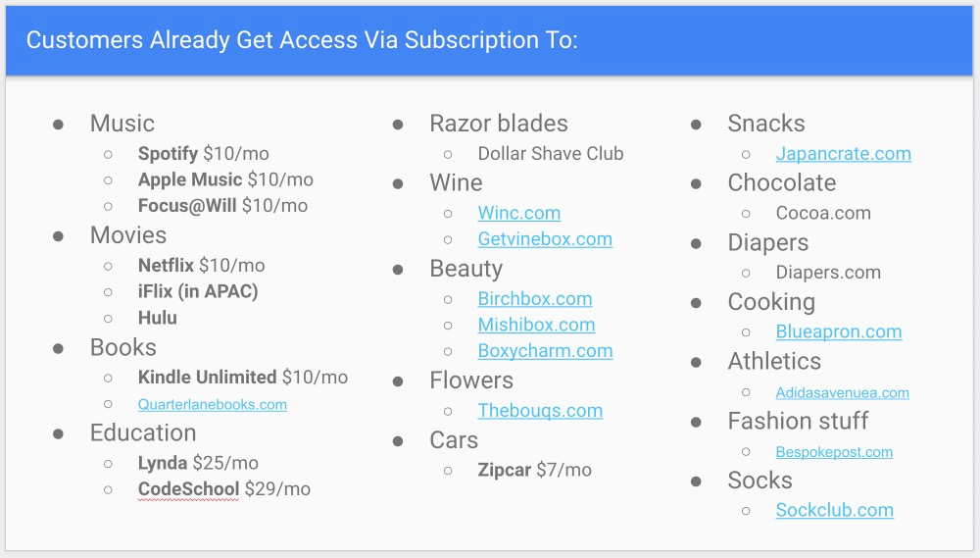The width and height of the screenshot is (980, 558).
Task: Open the Getvinebox.com link
Action: pos(545,239)
